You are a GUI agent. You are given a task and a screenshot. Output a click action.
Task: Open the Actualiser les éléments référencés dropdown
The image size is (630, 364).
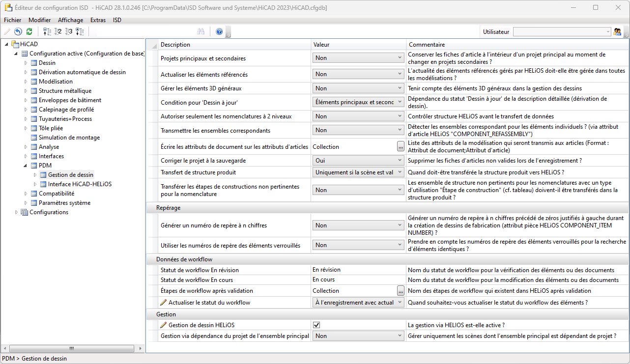[358, 74]
